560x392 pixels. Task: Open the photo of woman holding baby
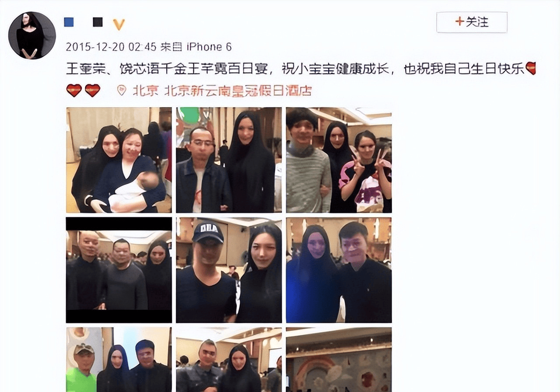click(x=119, y=160)
